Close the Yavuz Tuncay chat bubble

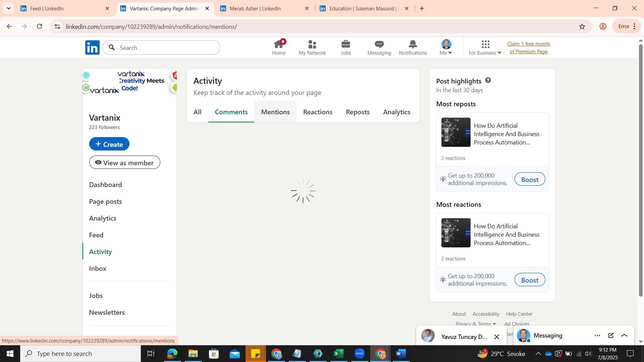point(497,337)
